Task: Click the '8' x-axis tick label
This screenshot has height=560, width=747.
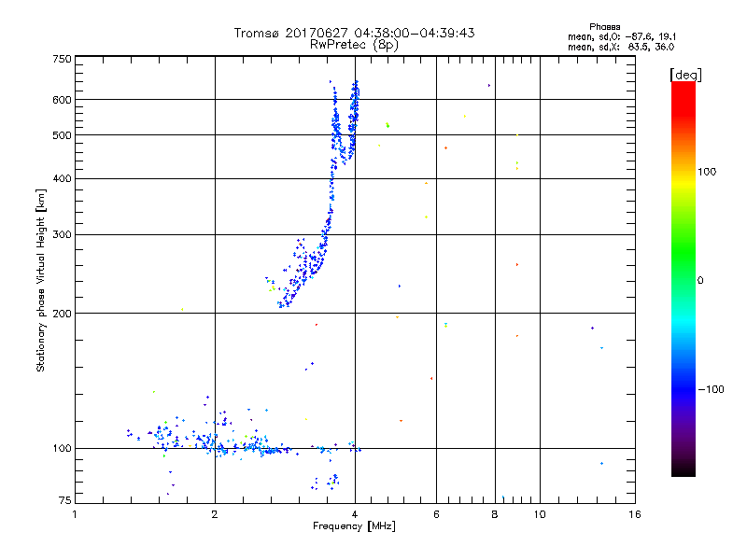Action: [x=495, y=514]
